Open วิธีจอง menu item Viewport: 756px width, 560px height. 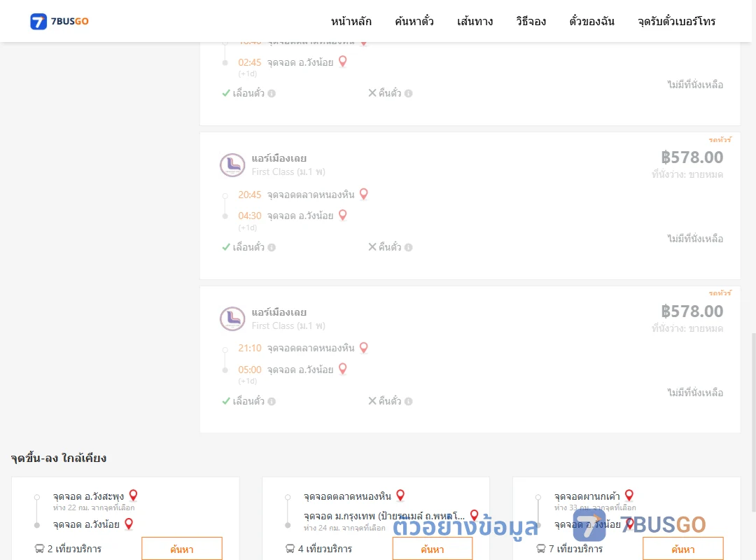pos(531,21)
